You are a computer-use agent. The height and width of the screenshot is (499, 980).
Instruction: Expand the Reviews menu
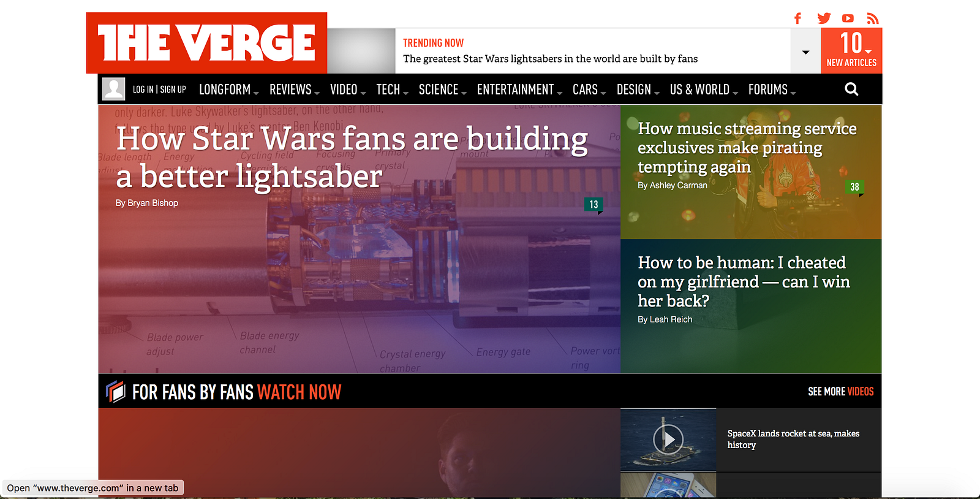294,90
